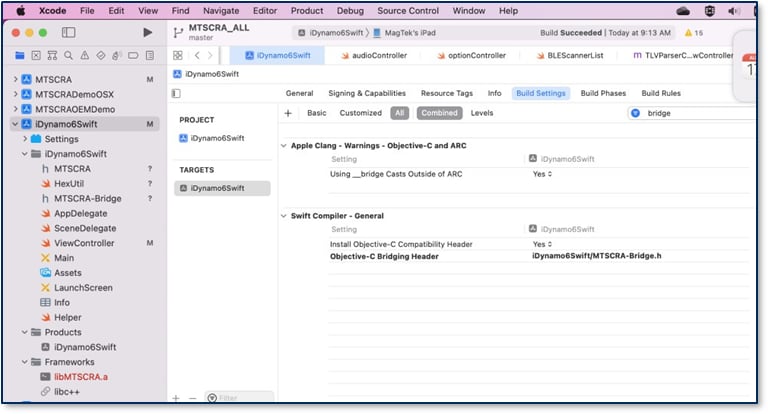The image size is (768, 414).
Task: Collapse the Frameworks group
Action: [24, 362]
